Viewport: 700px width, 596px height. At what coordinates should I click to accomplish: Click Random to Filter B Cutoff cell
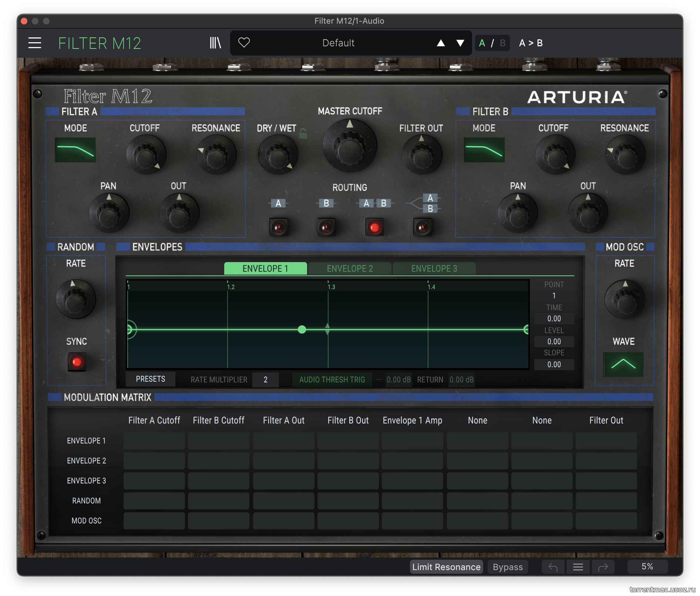219,501
